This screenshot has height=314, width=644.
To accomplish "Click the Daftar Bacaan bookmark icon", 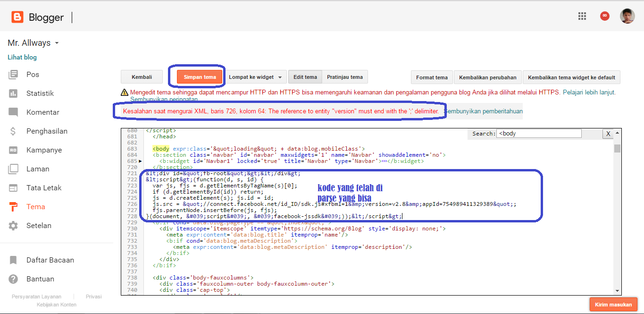I will click(13, 260).
